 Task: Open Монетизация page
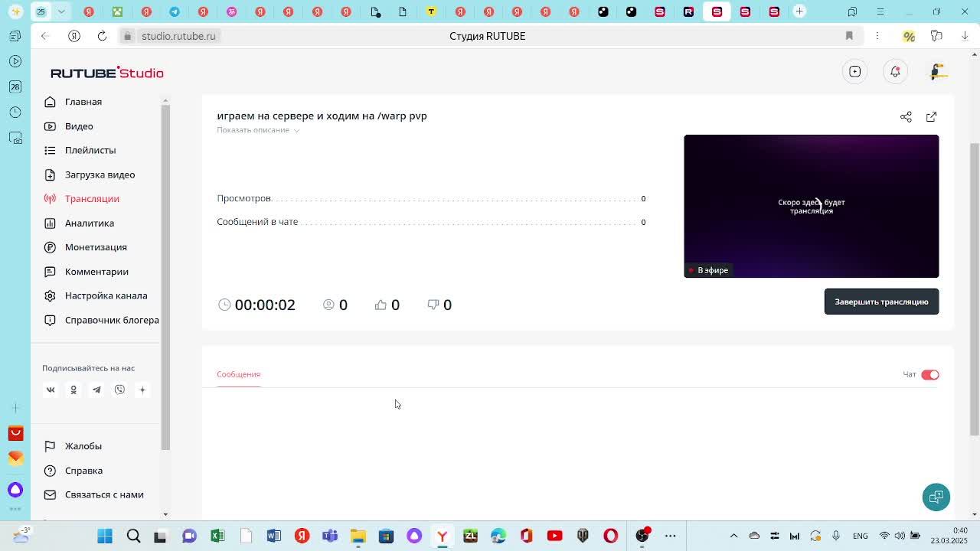coord(95,247)
